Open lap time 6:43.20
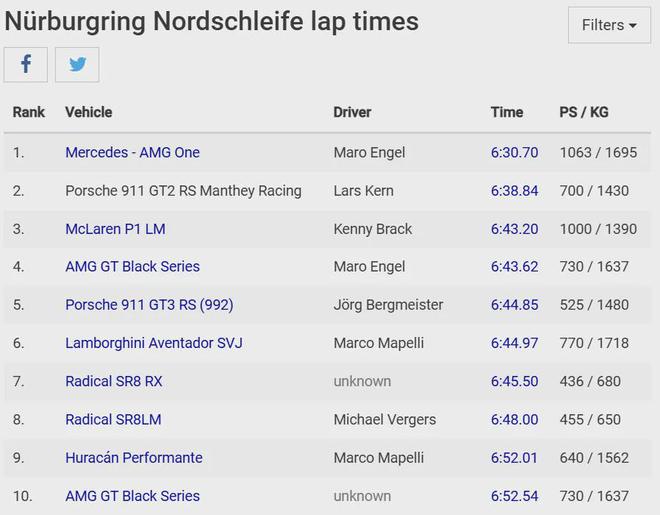The height and width of the screenshot is (515, 660). 514,229
